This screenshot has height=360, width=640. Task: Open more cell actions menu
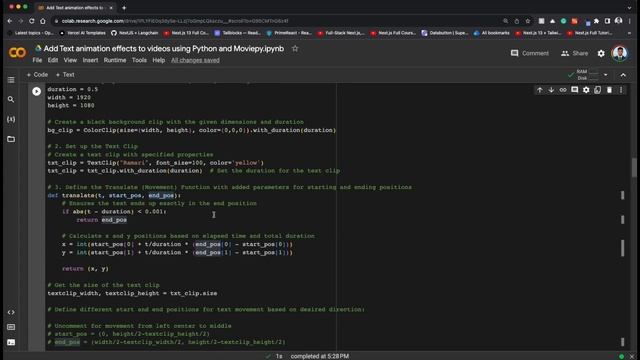pyautogui.click(x=621, y=90)
